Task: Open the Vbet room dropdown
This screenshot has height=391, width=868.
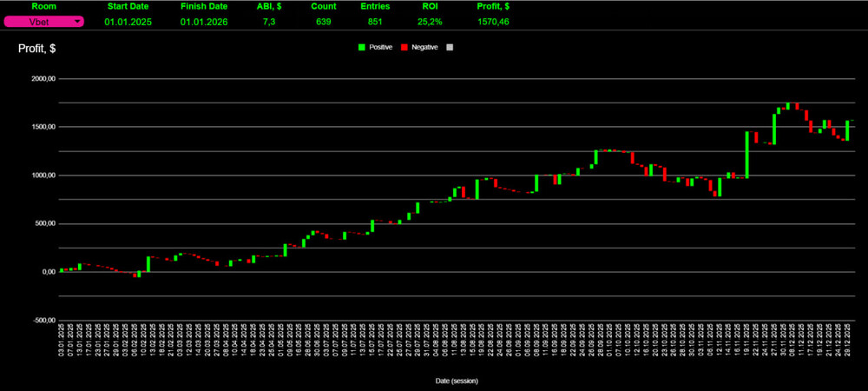Action: point(43,22)
